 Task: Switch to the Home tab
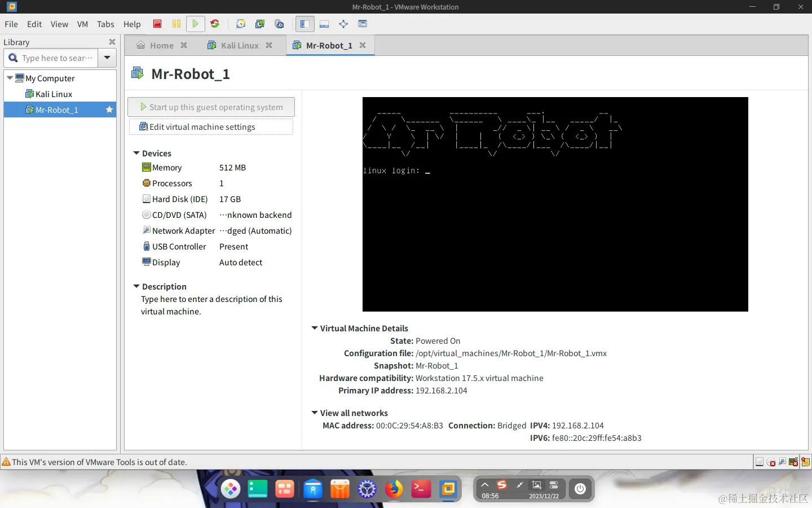tap(161, 45)
